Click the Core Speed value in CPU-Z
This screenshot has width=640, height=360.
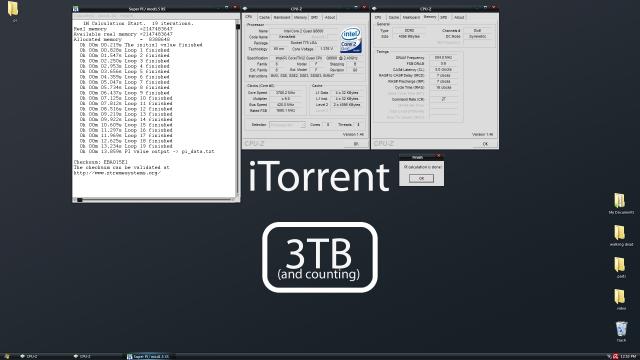point(285,93)
